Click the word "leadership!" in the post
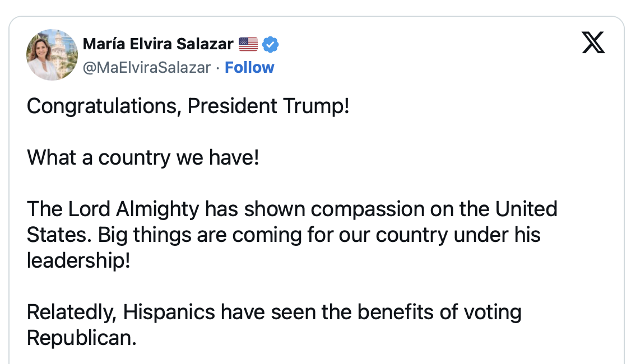The width and height of the screenshot is (631, 364). [x=78, y=260]
